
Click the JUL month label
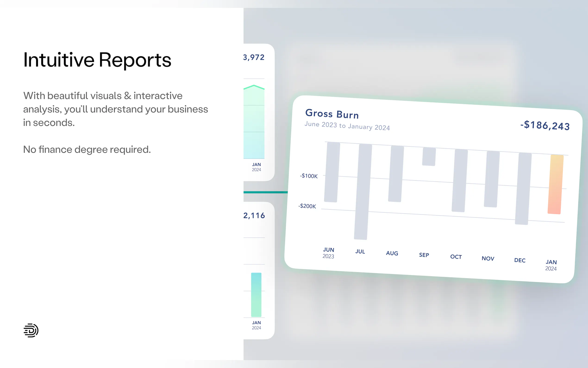click(360, 251)
